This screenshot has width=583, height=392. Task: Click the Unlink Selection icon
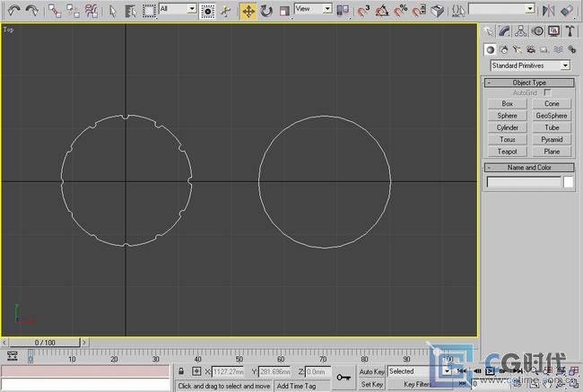pyautogui.click(x=73, y=11)
